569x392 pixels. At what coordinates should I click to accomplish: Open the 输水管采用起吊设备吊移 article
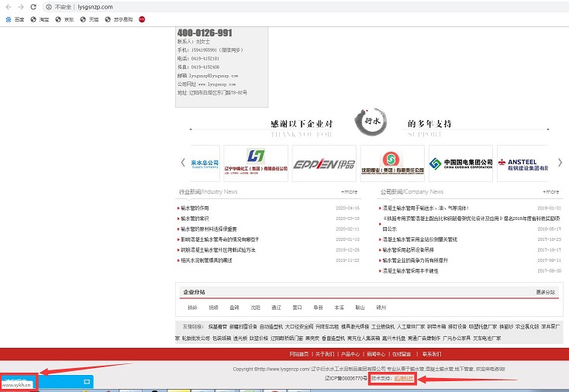(409, 250)
